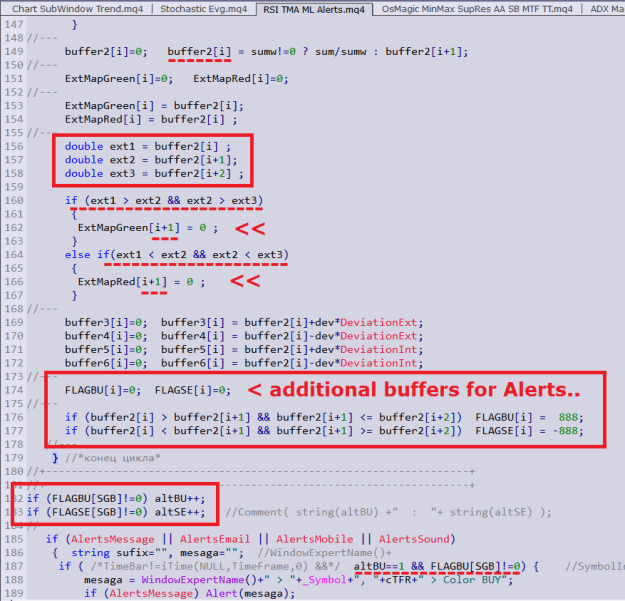Image resolution: width=625 pixels, height=601 pixels.
Task: Click line number 185 in gutter
Action: tap(14, 539)
